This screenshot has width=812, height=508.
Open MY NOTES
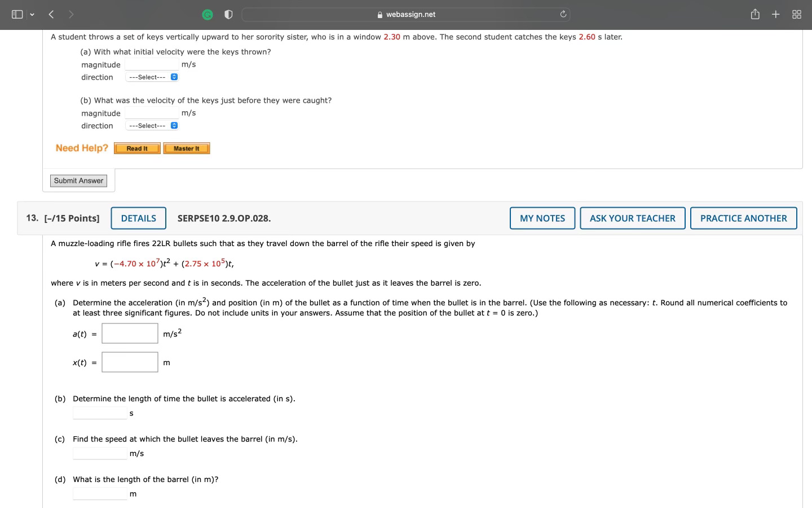click(542, 218)
